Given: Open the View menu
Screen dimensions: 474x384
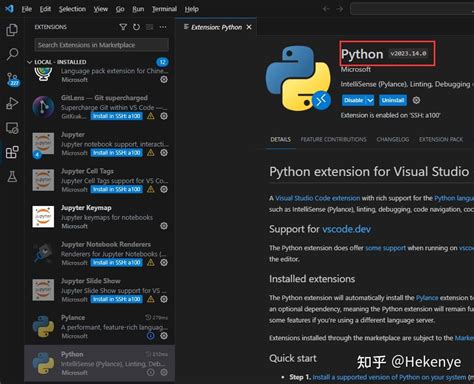Looking at the screenshot, I should click(x=101, y=9).
